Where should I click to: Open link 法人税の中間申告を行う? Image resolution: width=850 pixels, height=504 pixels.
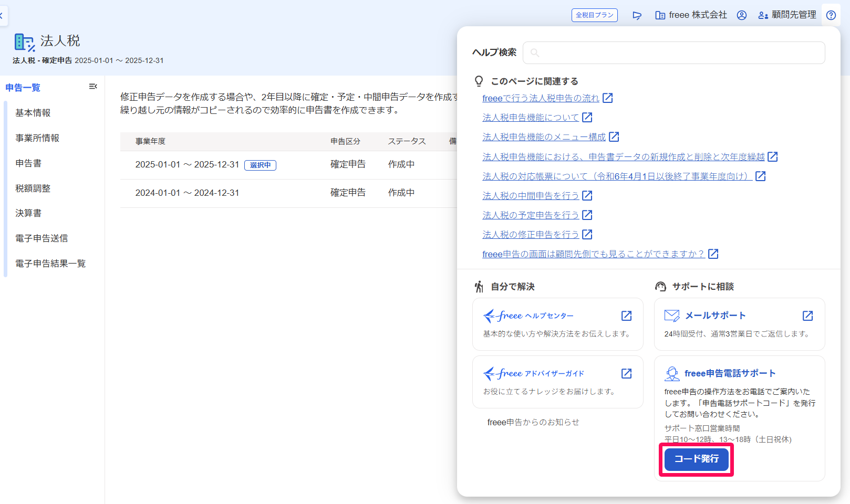click(x=531, y=196)
